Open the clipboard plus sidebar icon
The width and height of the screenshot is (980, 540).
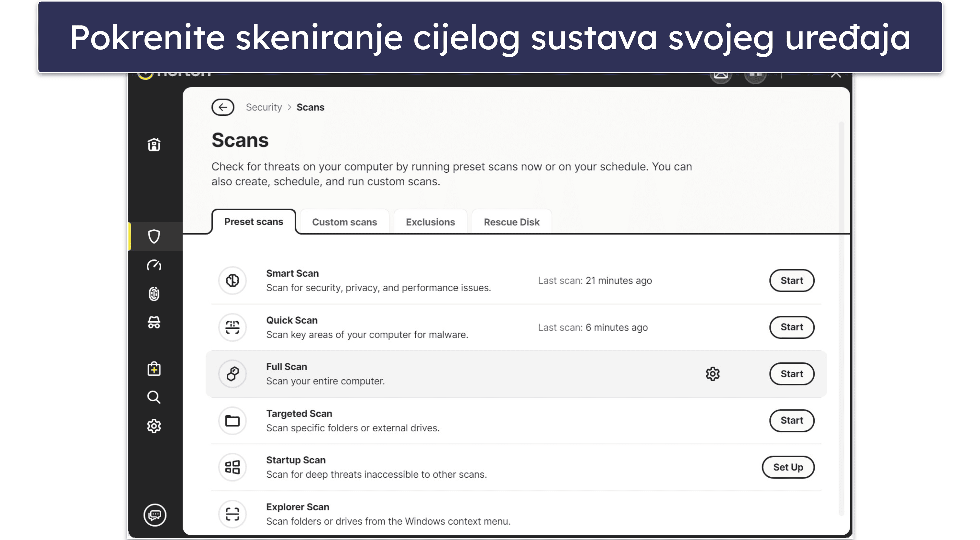(x=154, y=368)
